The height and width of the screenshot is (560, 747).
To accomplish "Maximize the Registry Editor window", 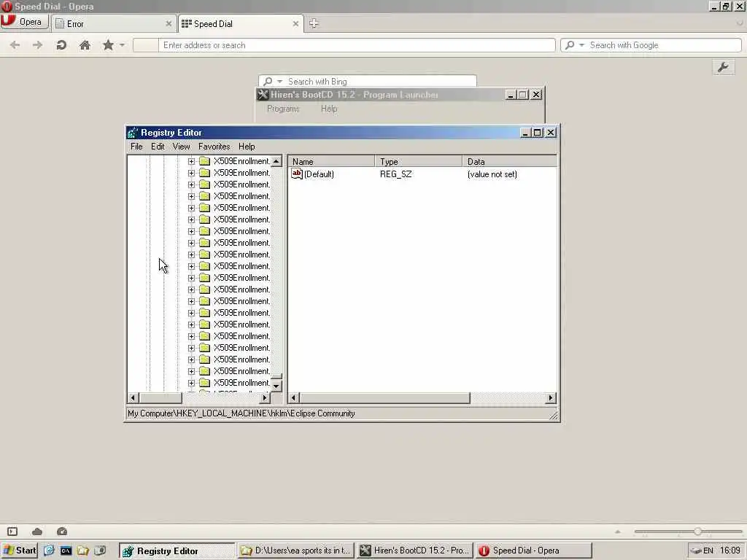I will point(538,133).
